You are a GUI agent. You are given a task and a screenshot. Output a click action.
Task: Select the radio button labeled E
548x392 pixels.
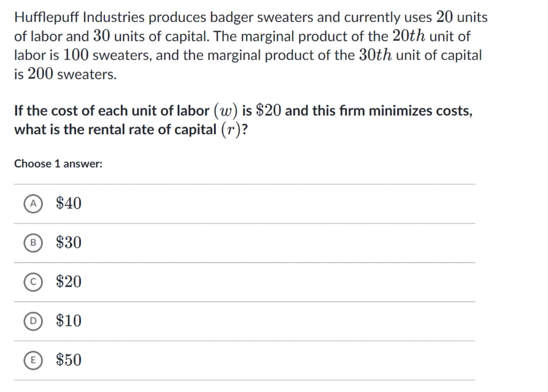(33, 360)
